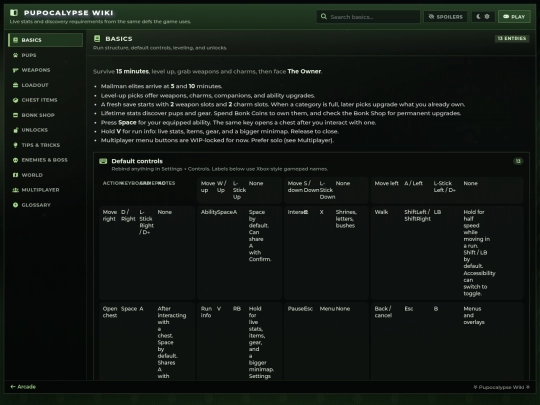Viewport: 540px width, 405px height.
Task: Open the Bonk Shop icon entry
Action: coord(15,115)
